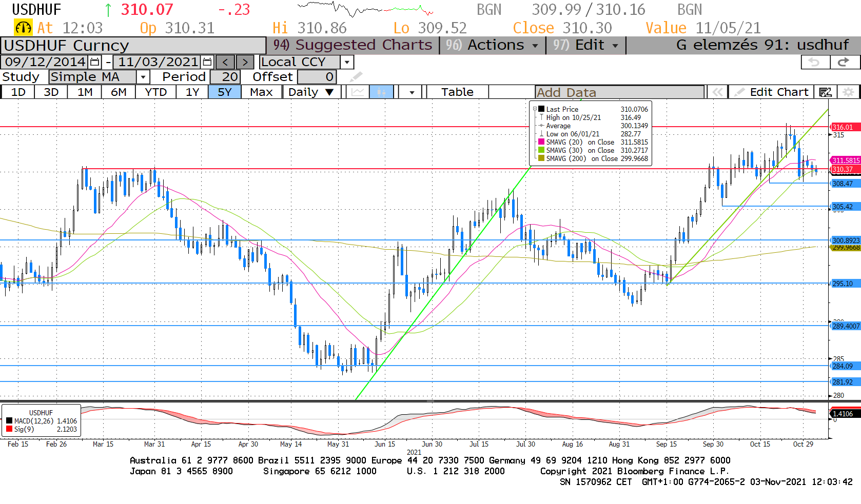Click the SMAVG (200) olive color swatch

[x=541, y=158]
